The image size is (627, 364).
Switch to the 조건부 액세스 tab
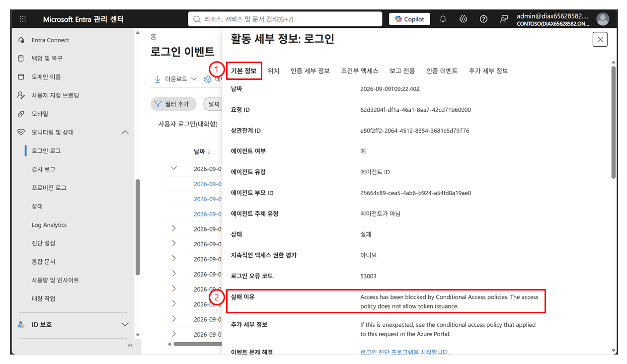click(360, 71)
